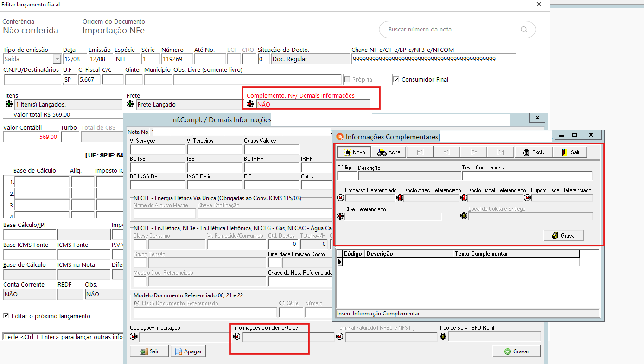Click the Local de Coleta e Entrega indicator

click(x=464, y=216)
